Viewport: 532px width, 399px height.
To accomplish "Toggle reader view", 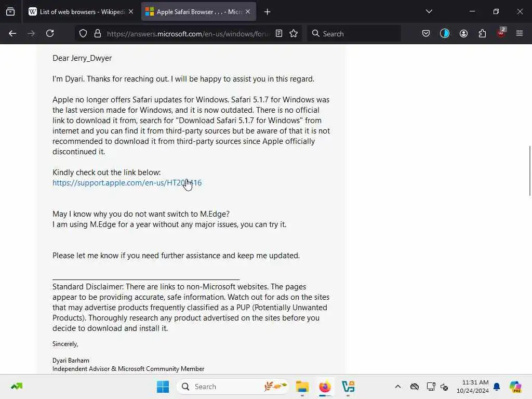I will [279, 33].
